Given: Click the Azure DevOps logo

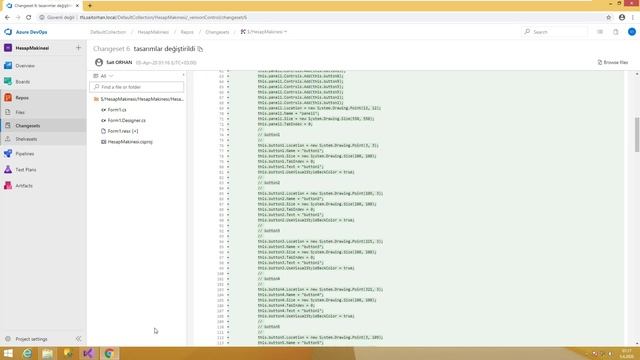Looking at the screenshot, I should click(x=8, y=32).
